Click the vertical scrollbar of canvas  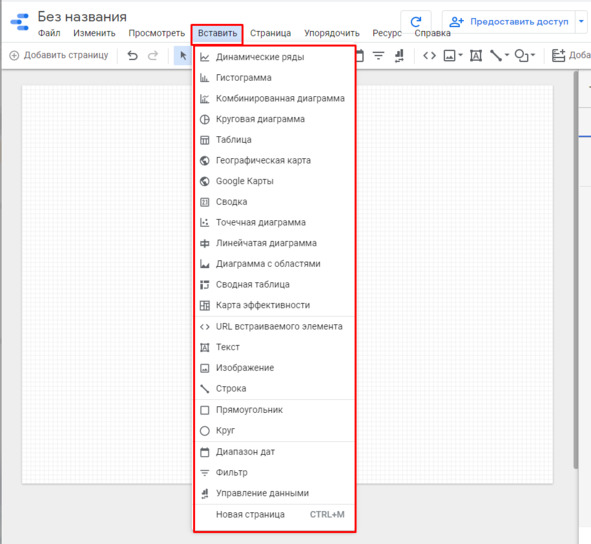[575, 270]
